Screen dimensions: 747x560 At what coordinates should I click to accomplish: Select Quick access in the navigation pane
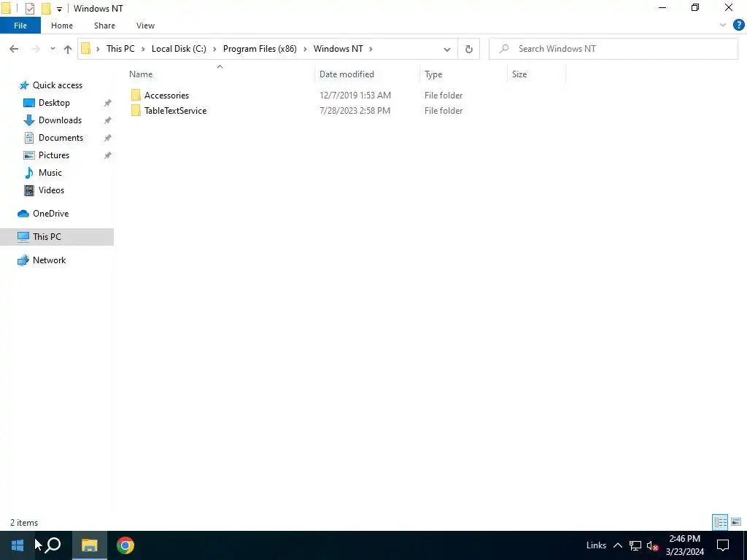coord(57,85)
